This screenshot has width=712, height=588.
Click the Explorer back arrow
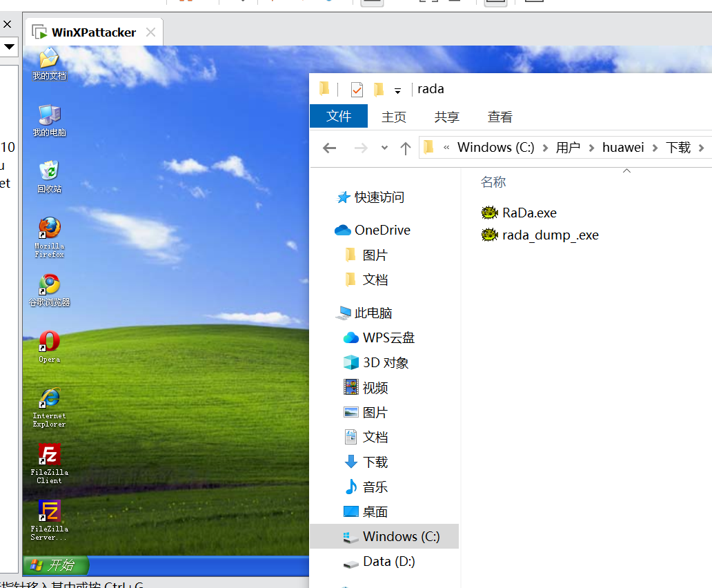coord(329,148)
